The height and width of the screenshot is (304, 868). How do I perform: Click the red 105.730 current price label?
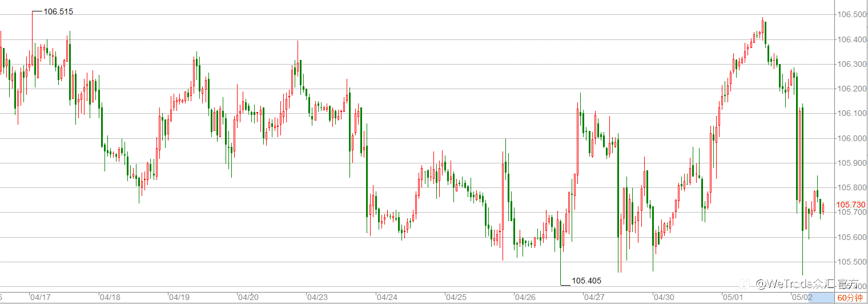(851, 205)
